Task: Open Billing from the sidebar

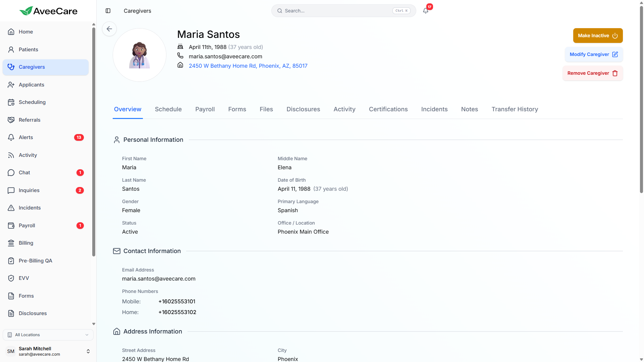Action: (x=26, y=243)
